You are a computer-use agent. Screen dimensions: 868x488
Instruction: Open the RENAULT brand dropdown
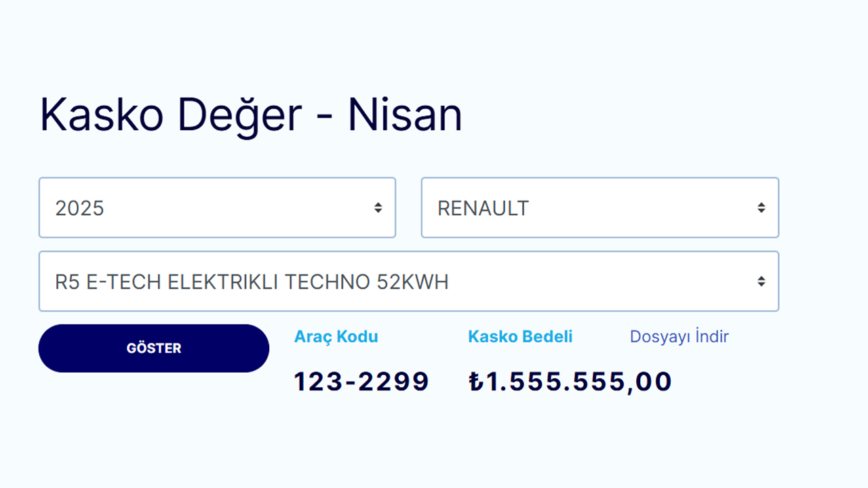[599, 207]
